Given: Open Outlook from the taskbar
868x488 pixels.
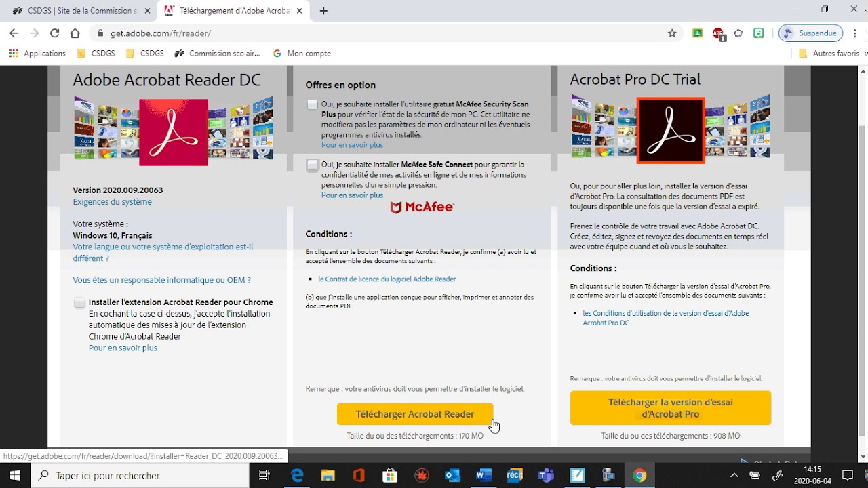Looking at the screenshot, I should 452,476.
